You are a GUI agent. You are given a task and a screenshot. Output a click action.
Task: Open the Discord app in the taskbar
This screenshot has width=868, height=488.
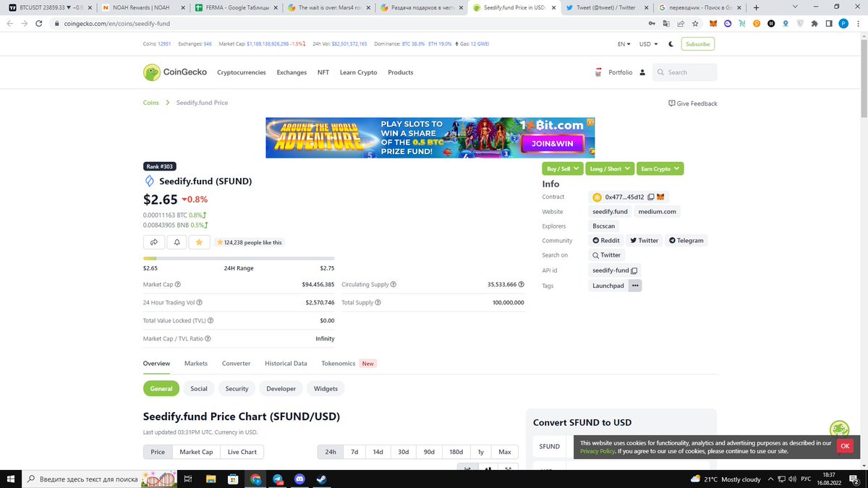point(300,479)
